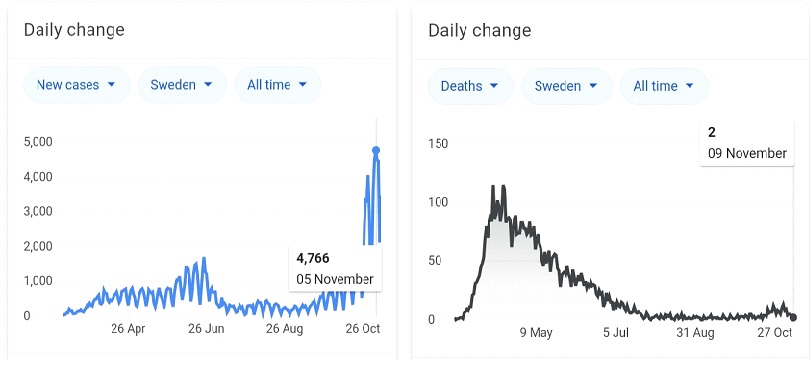810x380 pixels.
Task: Click arrow icon next to right All time
Action: [x=689, y=86]
